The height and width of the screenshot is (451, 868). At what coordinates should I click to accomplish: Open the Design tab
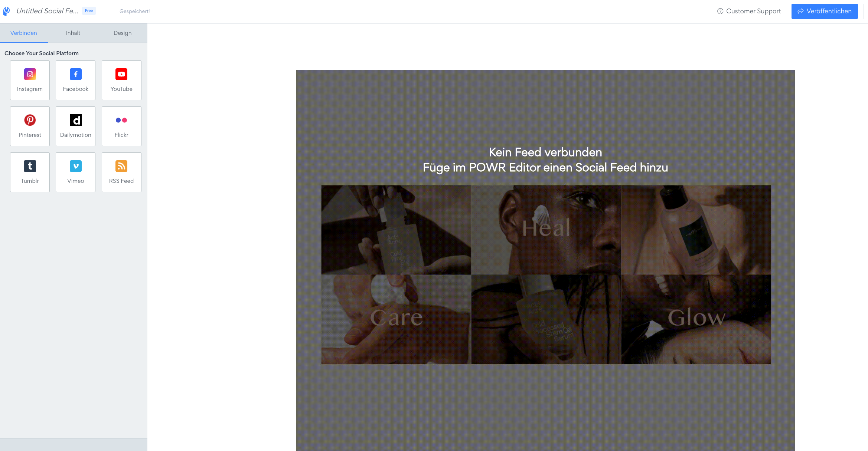click(x=123, y=33)
